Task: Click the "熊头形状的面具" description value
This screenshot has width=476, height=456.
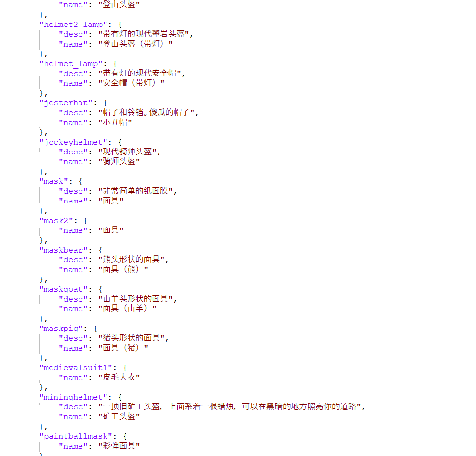Action: 133,260
